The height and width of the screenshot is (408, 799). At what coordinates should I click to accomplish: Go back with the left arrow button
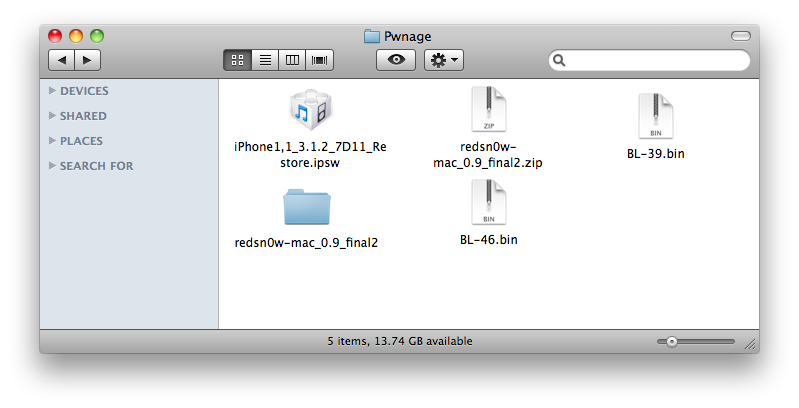coord(62,60)
